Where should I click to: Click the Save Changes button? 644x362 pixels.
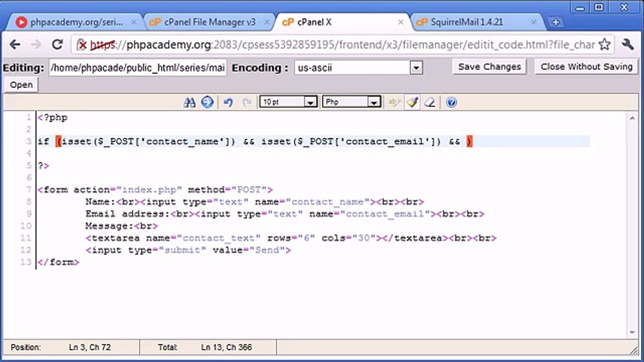(x=490, y=67)
